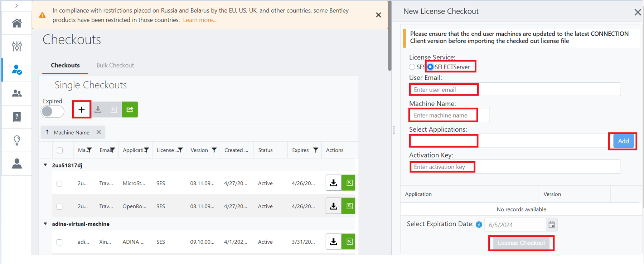Click the info icon beside Select Expiration Date
Screen dimensions: 644x264
tap(479, 225)
